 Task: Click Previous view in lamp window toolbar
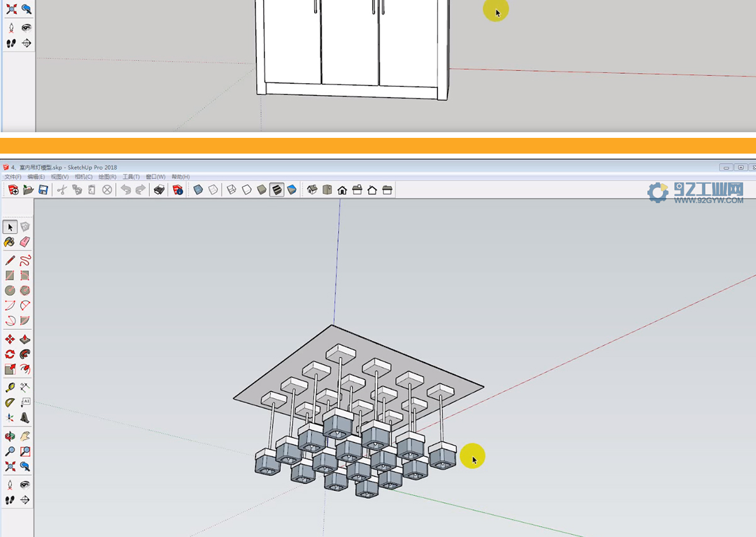pos(25,466)
